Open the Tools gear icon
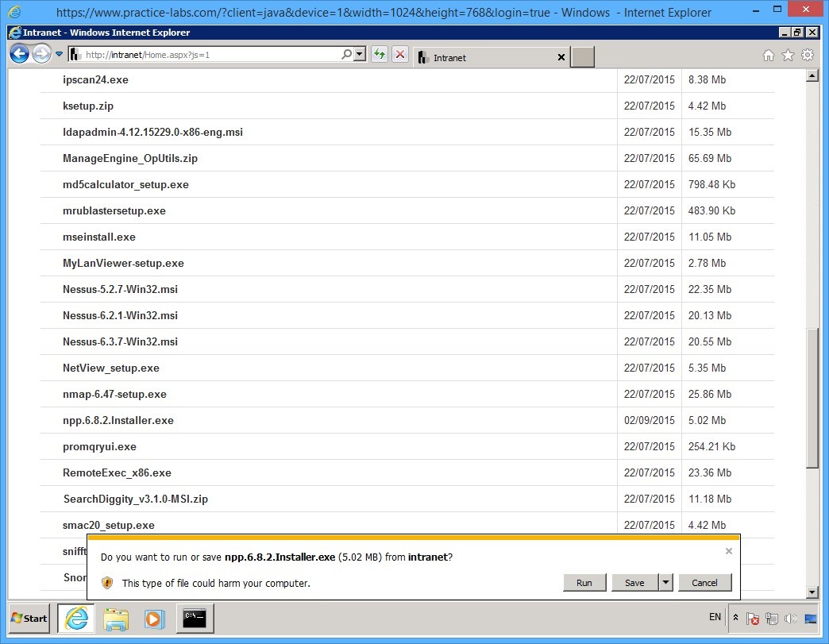Screen dimensions: 829x644 point(808,56)
